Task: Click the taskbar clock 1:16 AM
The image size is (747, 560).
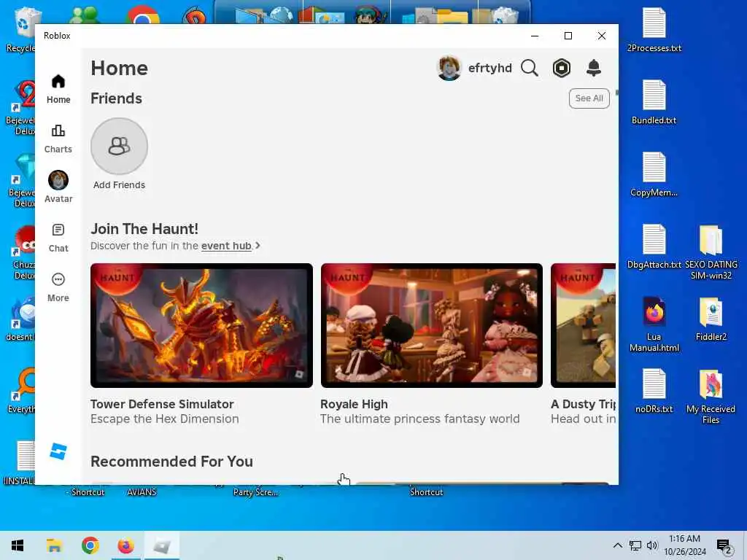Action: pos(684,539)
